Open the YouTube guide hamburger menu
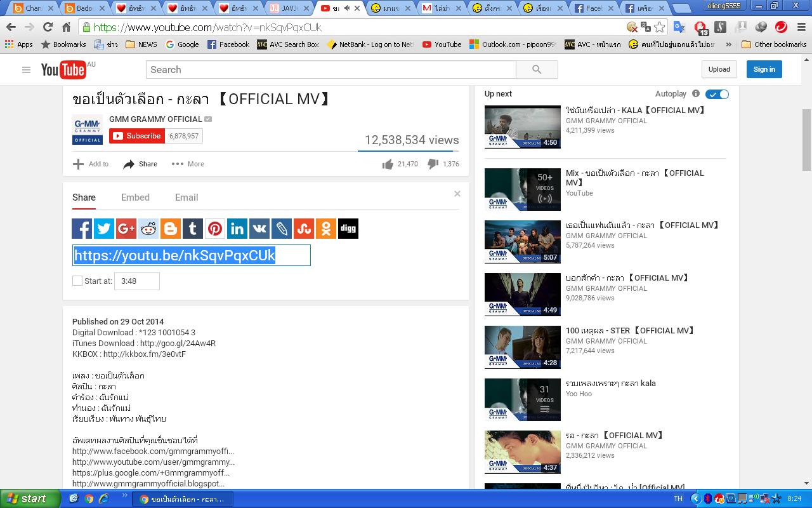Viewport: 812px width, 508px height. [26, 70]
